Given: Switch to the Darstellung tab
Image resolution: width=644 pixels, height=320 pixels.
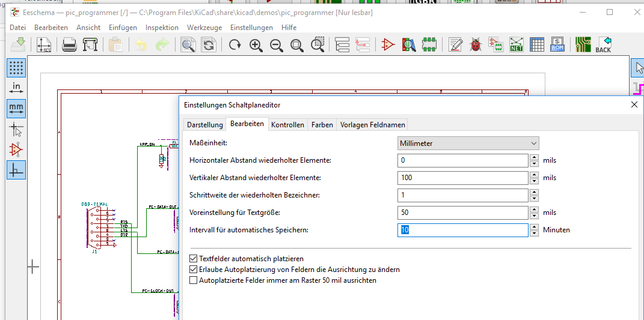Looking at the screenshot, I should 204,125.
